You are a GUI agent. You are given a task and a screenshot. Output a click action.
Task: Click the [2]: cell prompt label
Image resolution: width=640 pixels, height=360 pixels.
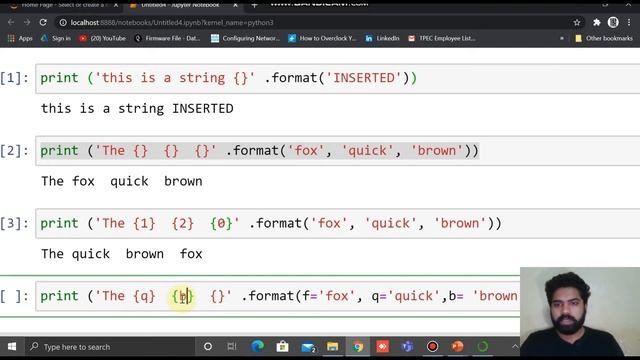pyautogui.click(x=15, y=151)
